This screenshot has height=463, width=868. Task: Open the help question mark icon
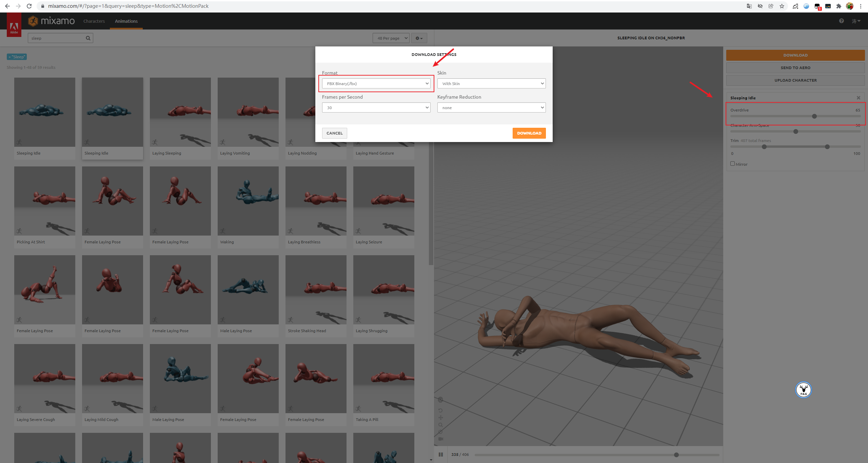point(842,21)
